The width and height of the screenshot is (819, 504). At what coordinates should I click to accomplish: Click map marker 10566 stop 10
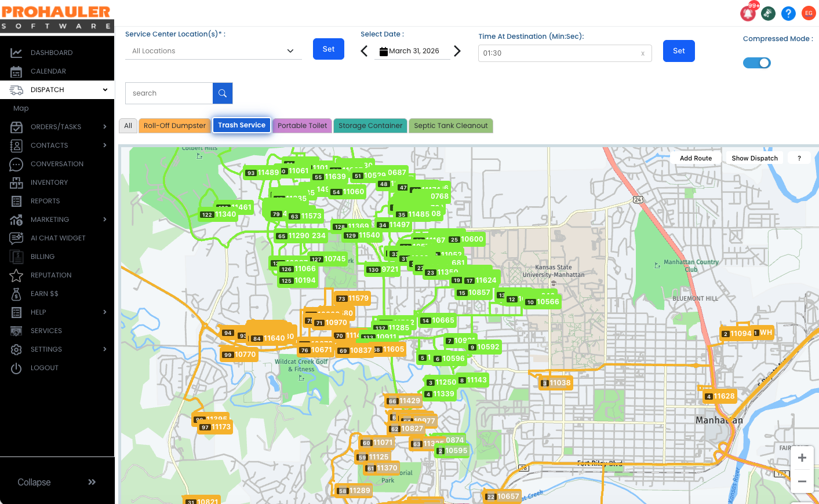tap(543, 302)
